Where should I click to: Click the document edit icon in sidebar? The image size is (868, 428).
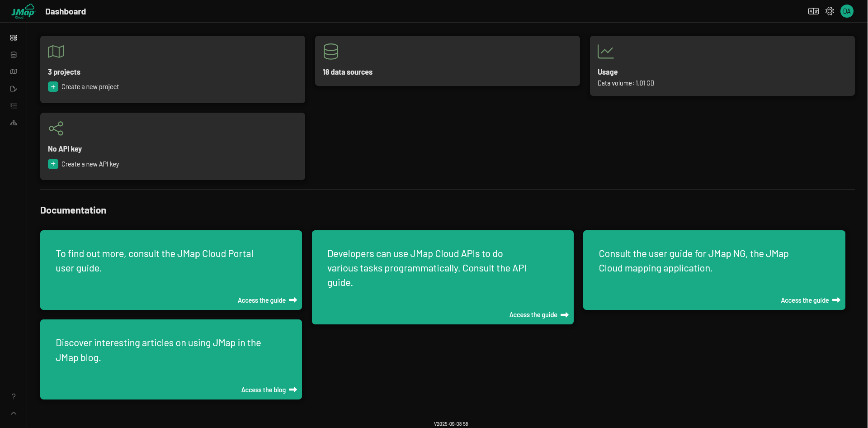[x=14, y=89]
